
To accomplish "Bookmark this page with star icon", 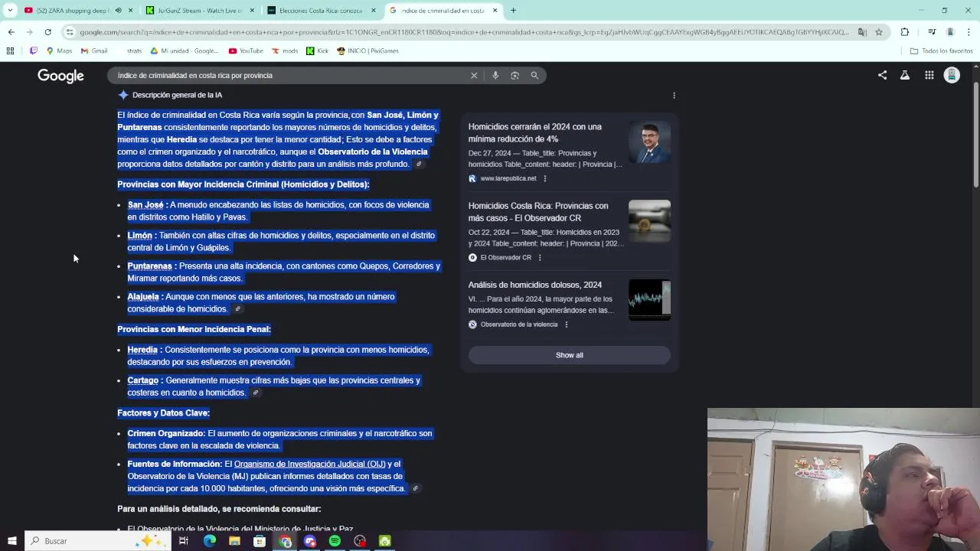I will 879,32.
